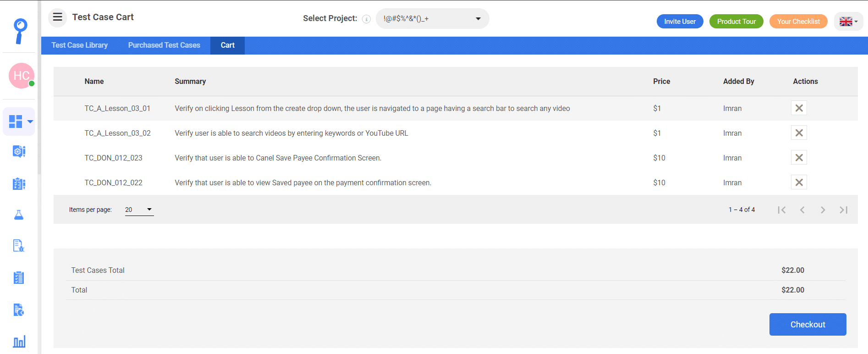Open the language flag dropdown
Screen dimensions: 868x354
coord(848,22)
